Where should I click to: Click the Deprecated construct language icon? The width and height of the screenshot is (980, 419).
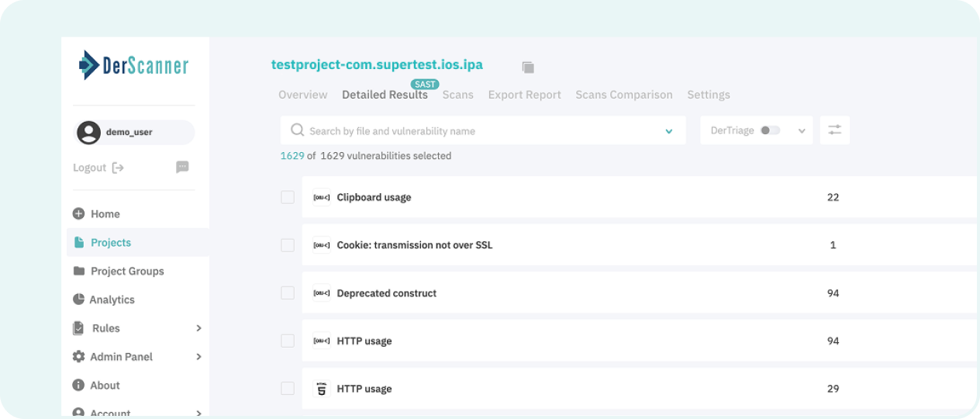pos(322,293)
